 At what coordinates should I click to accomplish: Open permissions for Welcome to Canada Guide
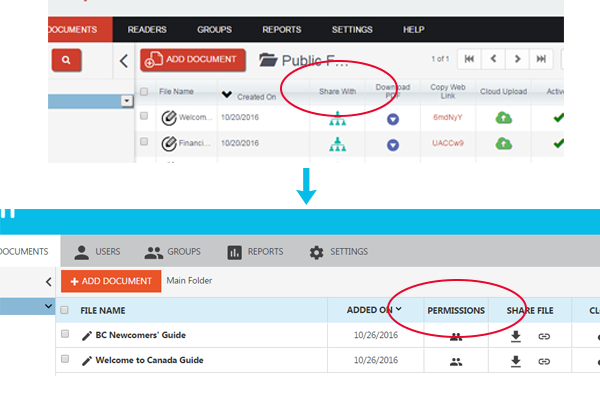tap(456, 362)
